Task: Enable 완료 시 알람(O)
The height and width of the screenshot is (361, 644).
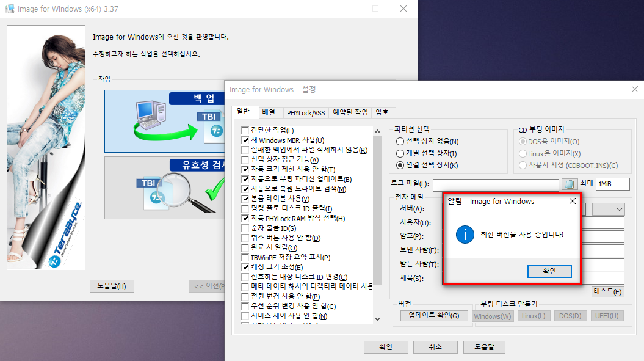Action: coord(245,247)
